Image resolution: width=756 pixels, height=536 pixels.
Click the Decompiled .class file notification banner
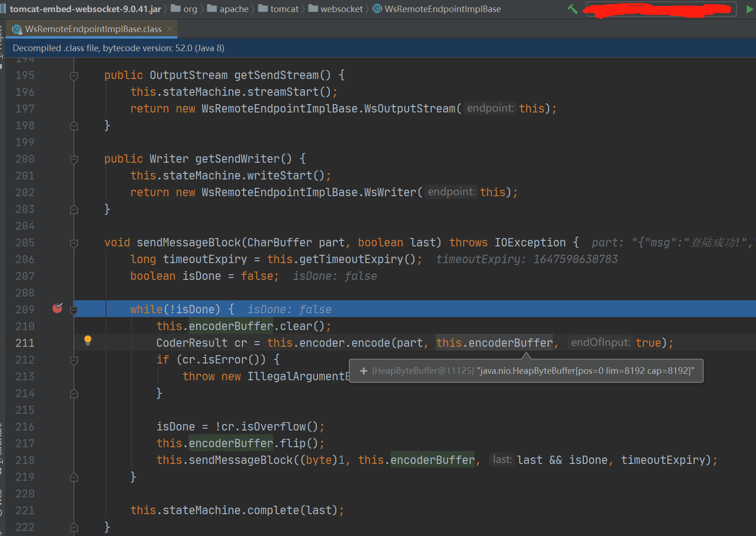click(x=118, y=47)
